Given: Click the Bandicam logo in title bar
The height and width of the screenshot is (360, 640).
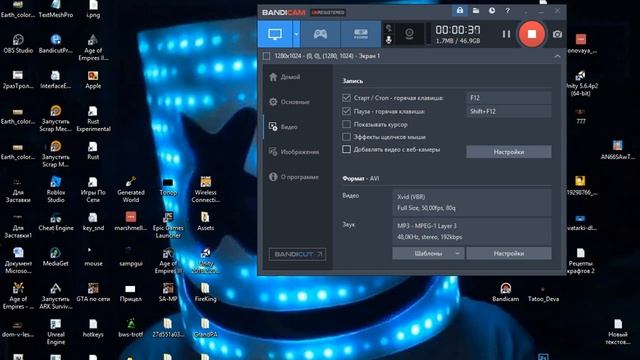Looking at the screenshot, I should (284, 12).
